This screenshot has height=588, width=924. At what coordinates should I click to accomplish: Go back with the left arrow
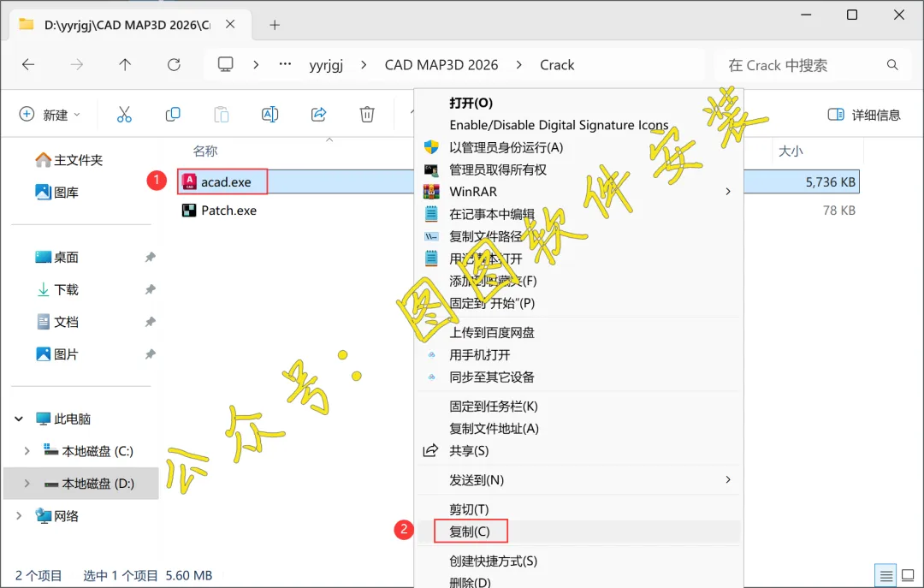[x=28, y=65]
